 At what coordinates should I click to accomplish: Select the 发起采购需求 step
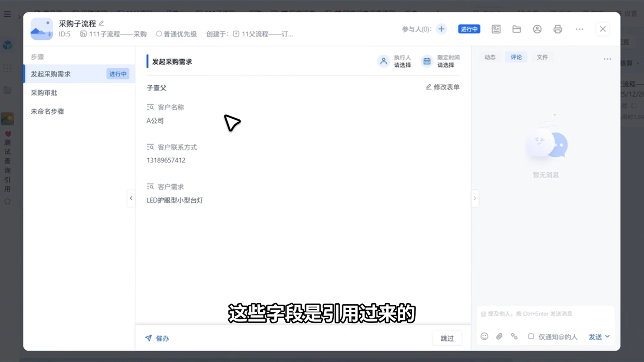coord(79,74)
